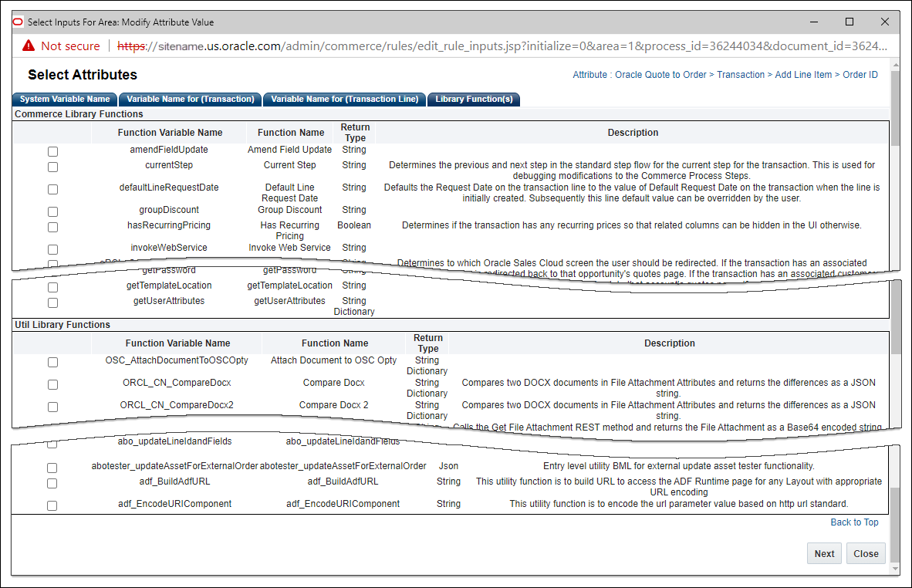The height and width of the screenshot is (588, 912).
Task: Click the page URL in address bar
Action: tap(502, 46)
